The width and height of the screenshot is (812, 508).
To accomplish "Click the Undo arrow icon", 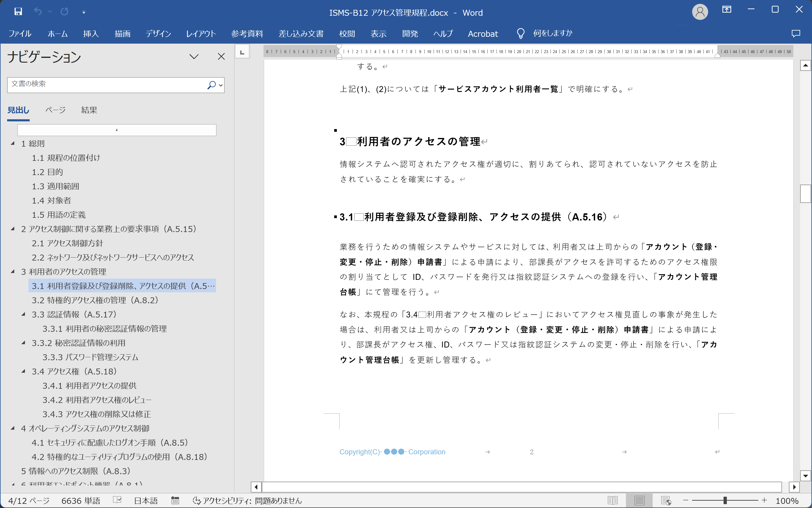I will [38, 12].
